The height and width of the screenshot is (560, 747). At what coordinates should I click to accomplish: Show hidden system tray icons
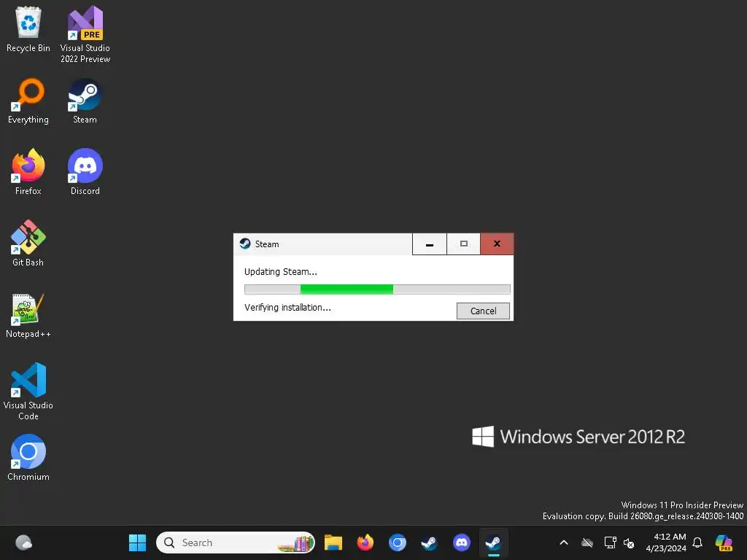564,542
